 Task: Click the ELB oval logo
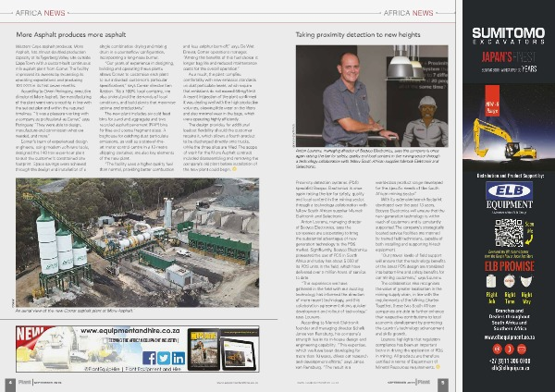coord(509,190)
